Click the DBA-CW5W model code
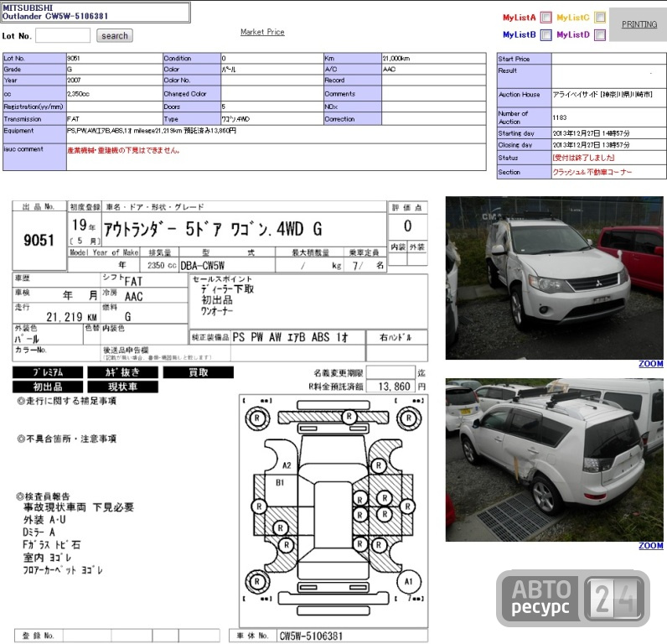Viewport: 667px width, 644px height. coord(203,266)
